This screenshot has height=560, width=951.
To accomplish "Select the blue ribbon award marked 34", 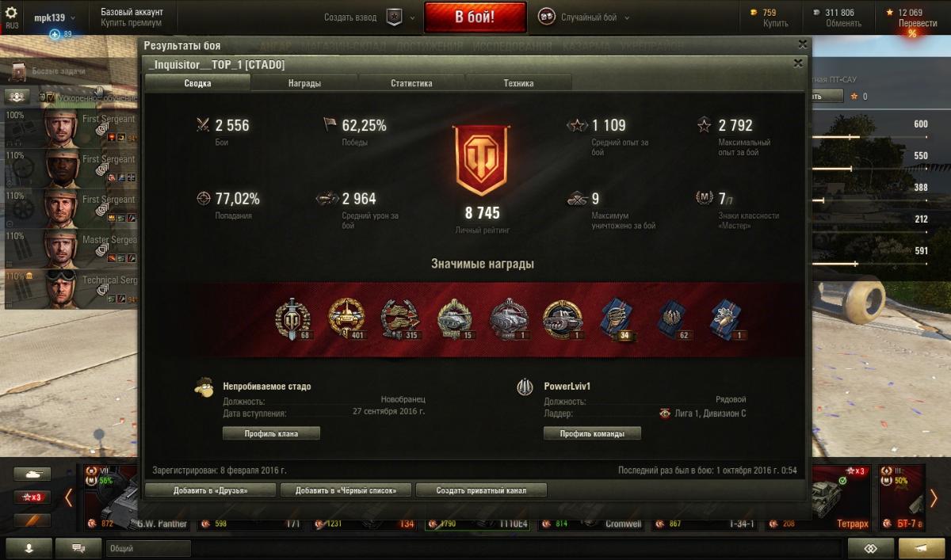I will coord(616,319).
